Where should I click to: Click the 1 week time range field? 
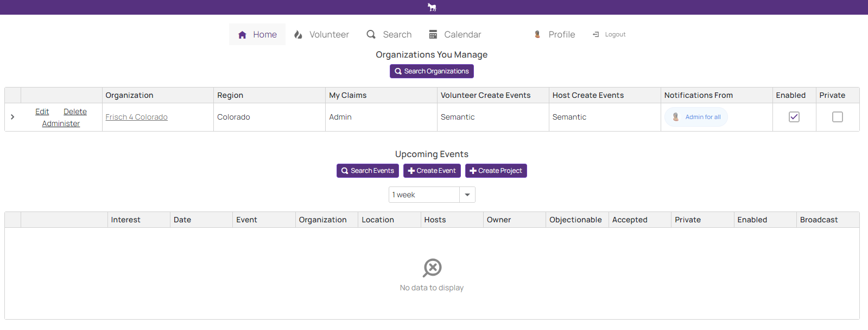424,195
